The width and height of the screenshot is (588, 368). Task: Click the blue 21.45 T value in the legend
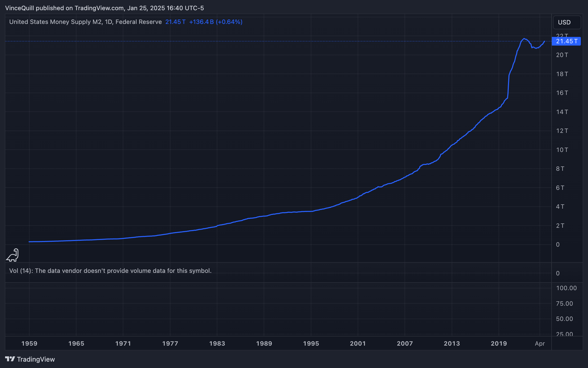(x=175, y=22)
